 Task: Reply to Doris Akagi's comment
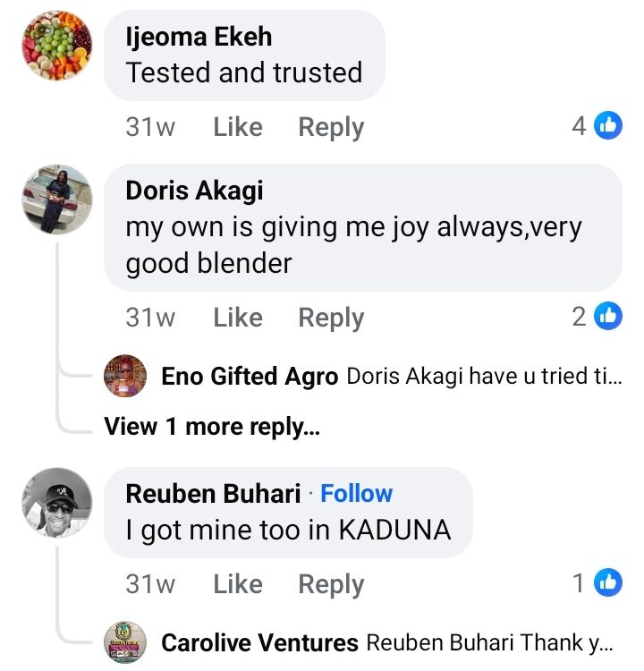(331, 317)
